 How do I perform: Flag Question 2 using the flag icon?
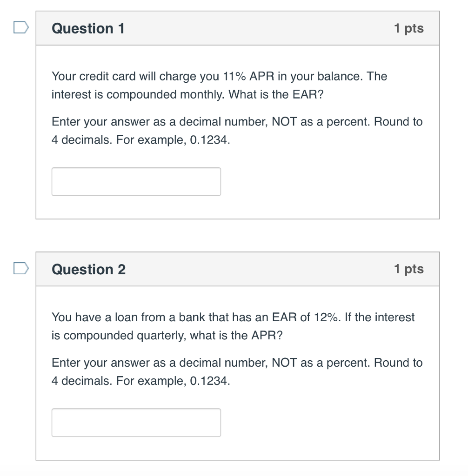[x=20, y=269]
